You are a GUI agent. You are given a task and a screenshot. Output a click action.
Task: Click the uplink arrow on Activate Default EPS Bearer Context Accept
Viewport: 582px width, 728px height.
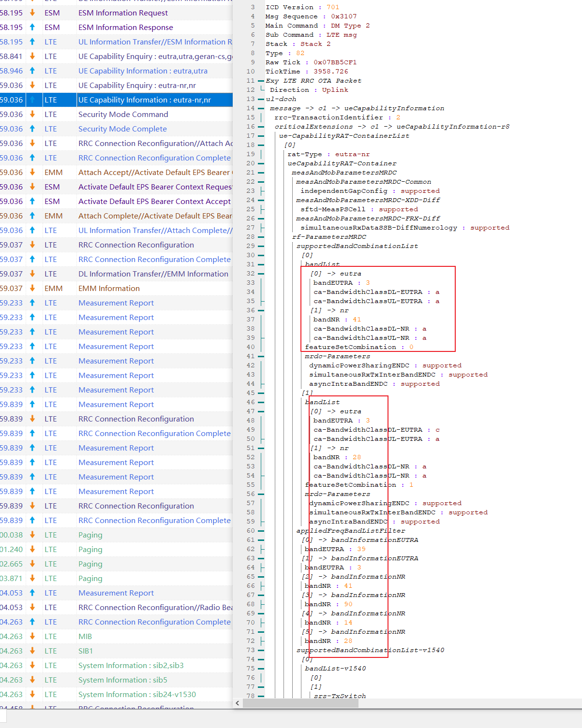point(32,201)
